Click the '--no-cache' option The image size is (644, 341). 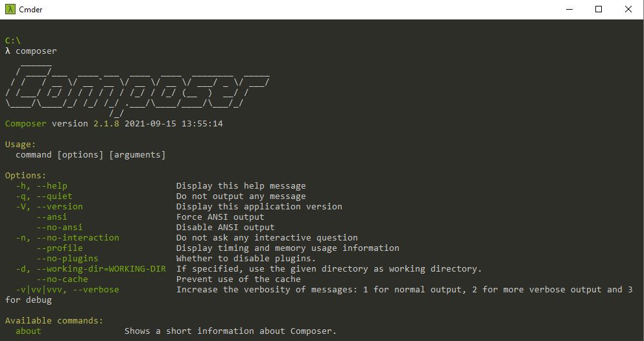click(62, 279)
